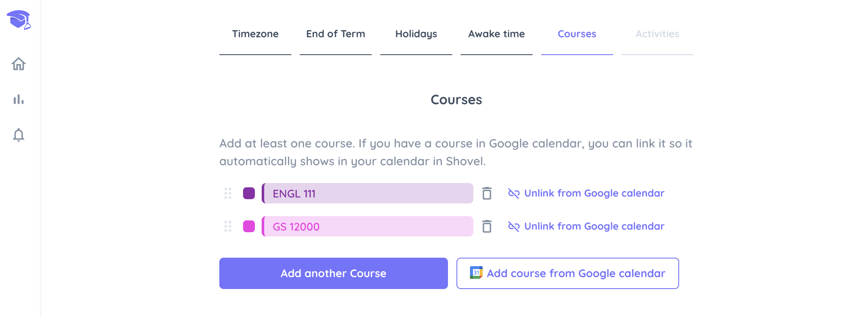Change the purple color swatch for ENGL 111
The width and height of the screenshot is (868, 317).
[249, 193]
